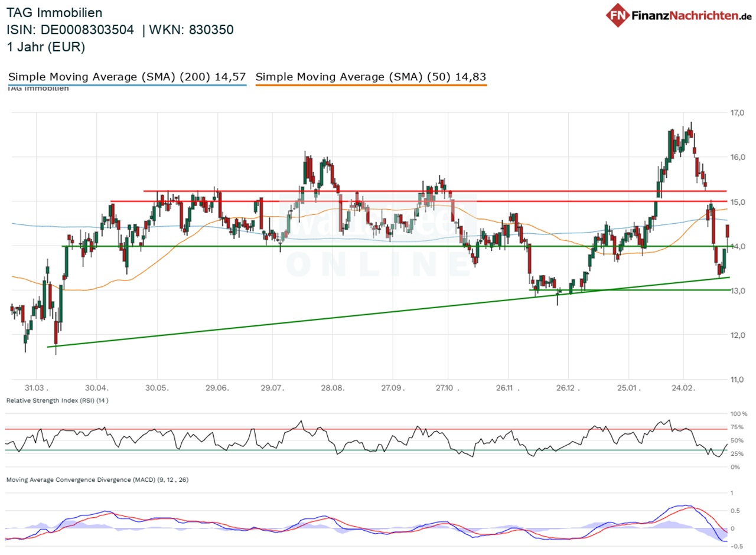Viewport: 756px width, 555px height.
Task: Click the 24.02. date on the time axis
Action: pyautogui.click(x=683, y=389)
